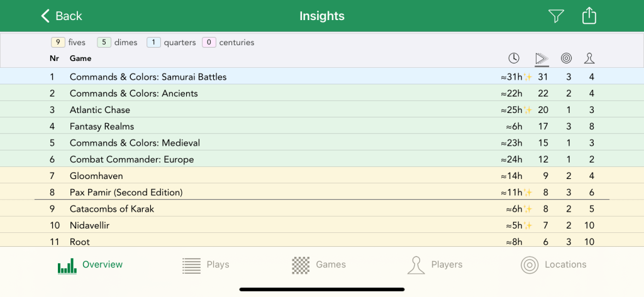
Task: Select the Gloomhaven game row
Action: point(96,176)
